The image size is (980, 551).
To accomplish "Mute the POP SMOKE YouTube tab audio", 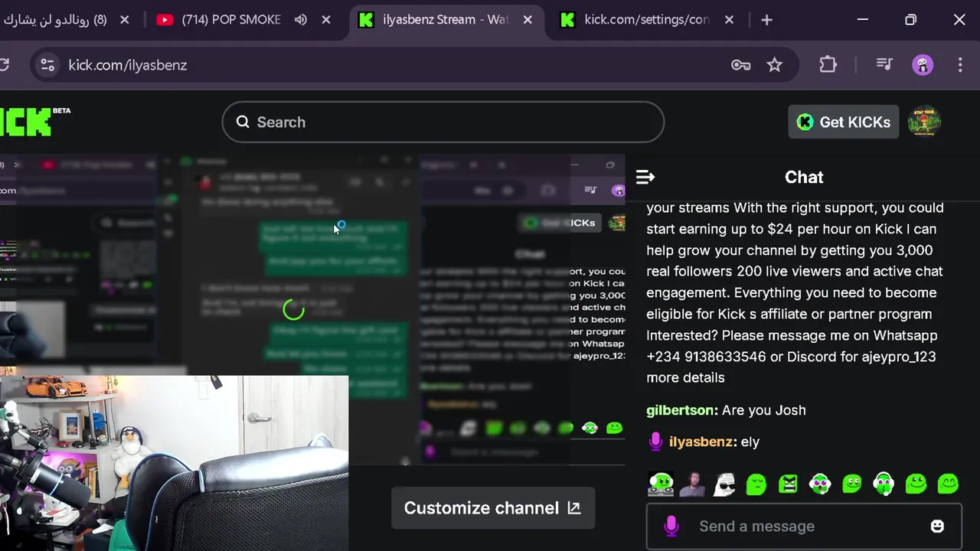I will (x=301, y=20).
